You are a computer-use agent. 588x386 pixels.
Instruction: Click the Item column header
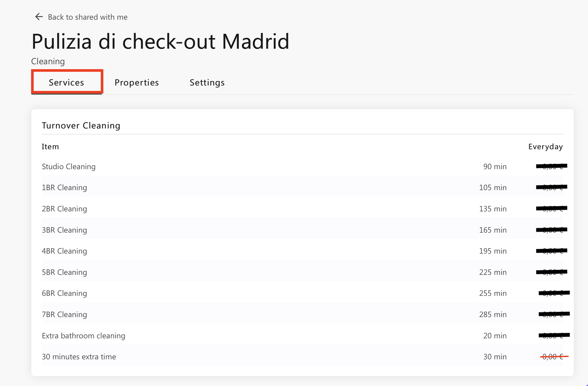(x=50, y=147)
